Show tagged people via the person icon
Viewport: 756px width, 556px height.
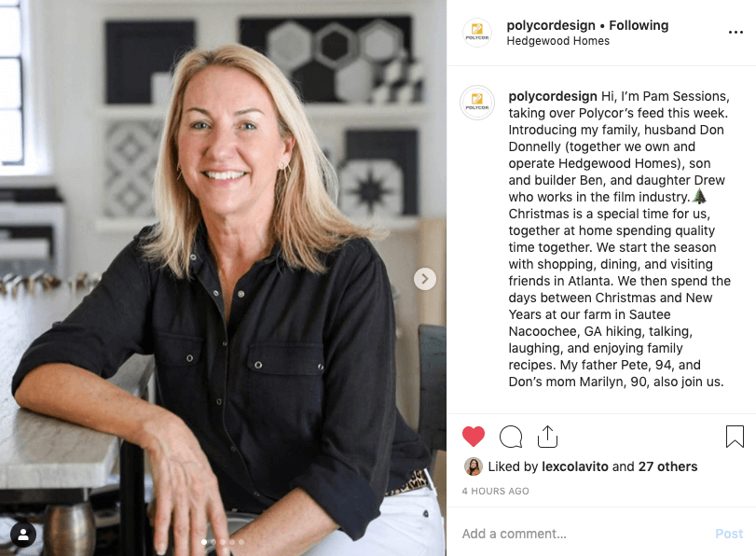[x=23, y=535]
